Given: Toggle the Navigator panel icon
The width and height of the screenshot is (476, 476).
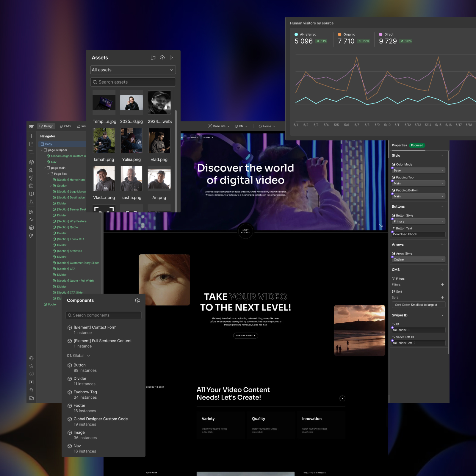Looking at the screenshot, I should [31, 152].
